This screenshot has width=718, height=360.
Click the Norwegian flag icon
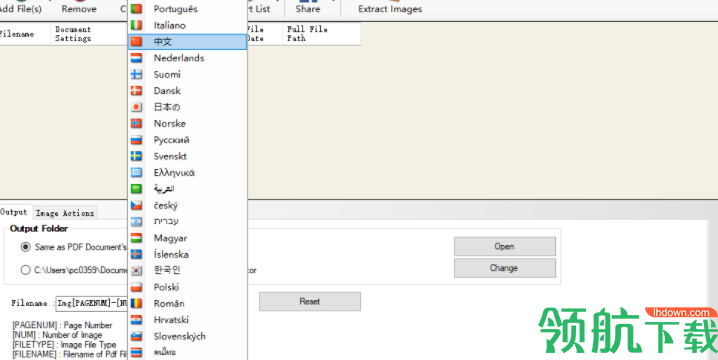coord(136,124)
